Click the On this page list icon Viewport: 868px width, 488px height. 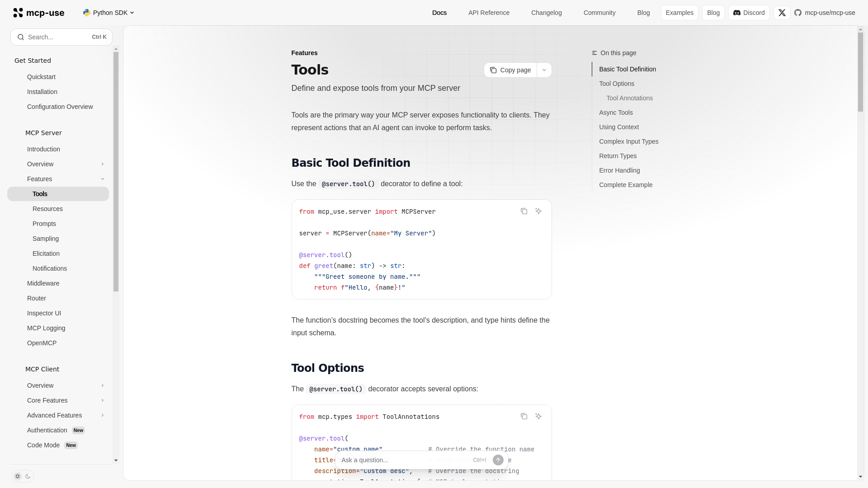pos(594,53)
